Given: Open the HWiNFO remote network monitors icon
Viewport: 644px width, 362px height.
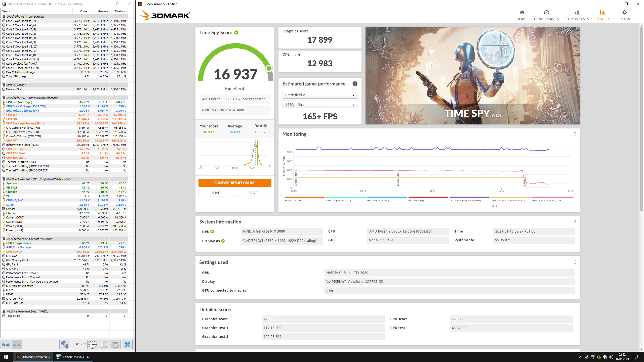Looking at the screenshot, I should click(x=64, y=345).
